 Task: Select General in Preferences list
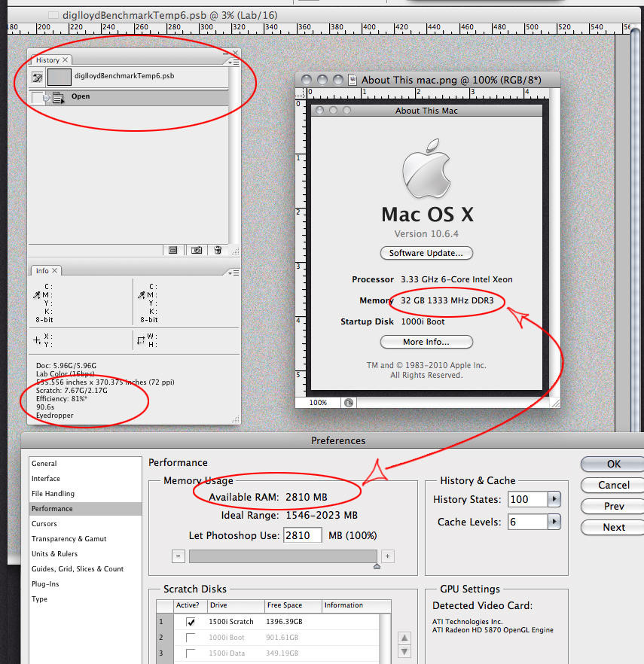click(x=85, y=464)
